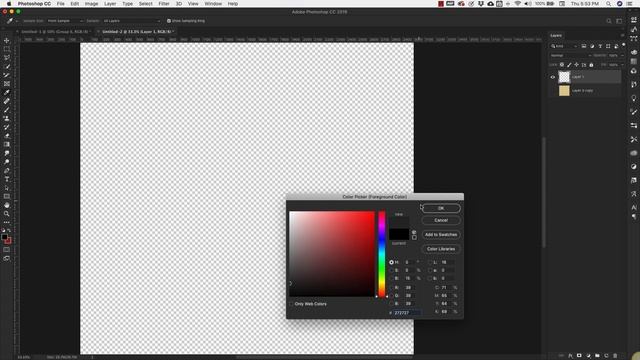The width and height of the screenshot is (640, 360).
Task: Open the Layers panel options menu
Action: (x=622, y=36)
